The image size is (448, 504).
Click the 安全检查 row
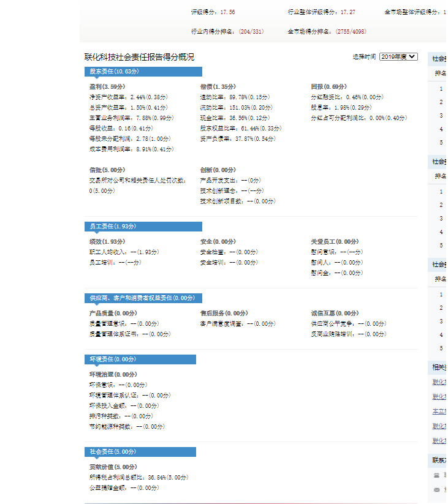point(229,252)
